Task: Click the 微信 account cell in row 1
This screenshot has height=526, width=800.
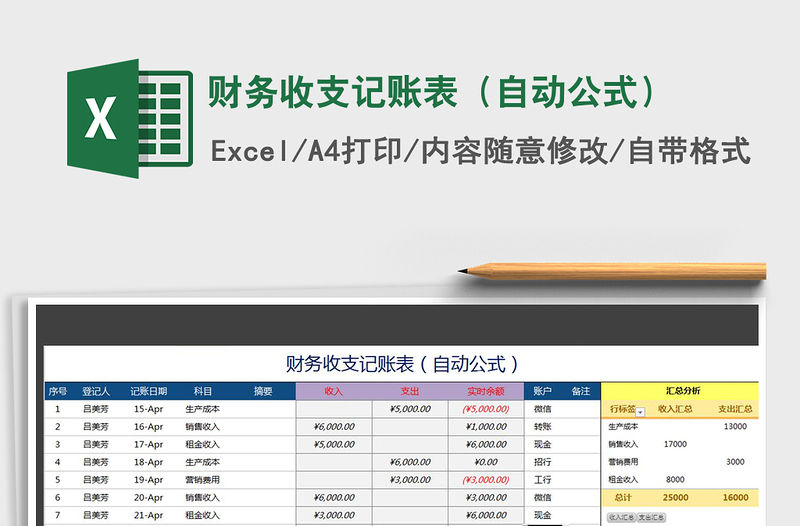Action: coord(542,409)
